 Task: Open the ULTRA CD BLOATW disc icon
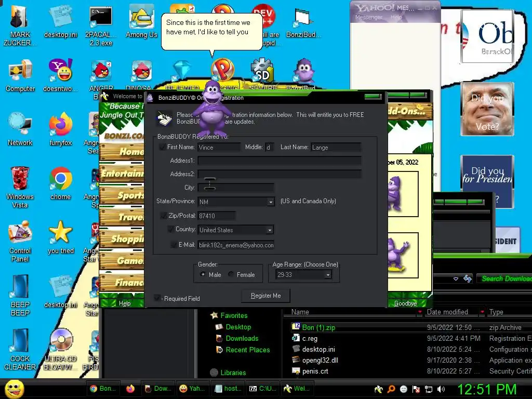pyautogui.click(x=61, y=350)
